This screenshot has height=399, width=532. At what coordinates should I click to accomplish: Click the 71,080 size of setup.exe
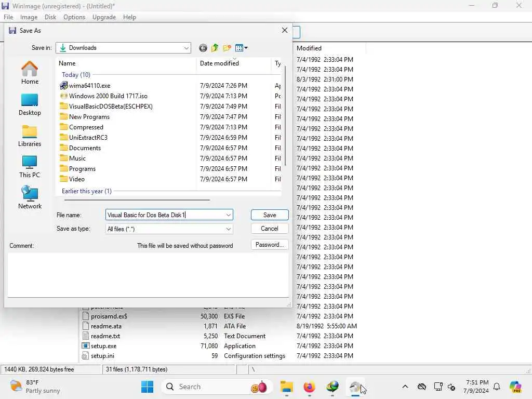point(209,345)
